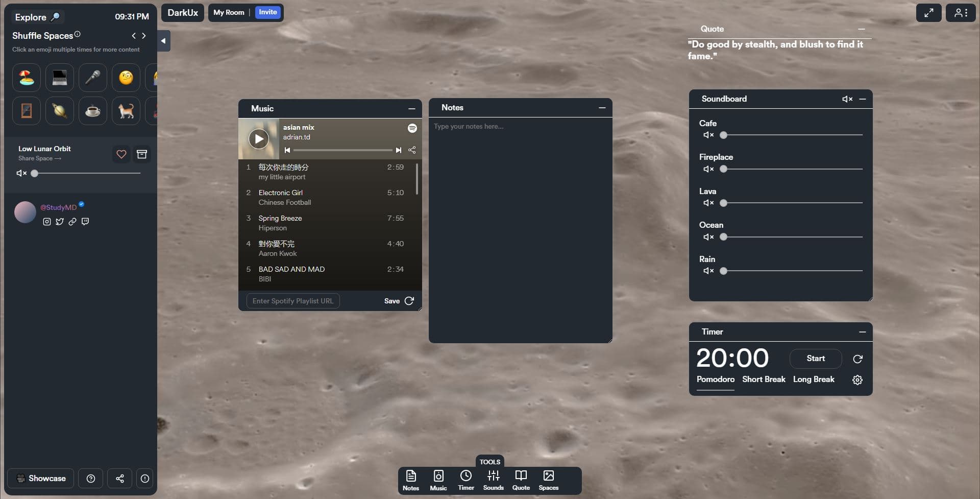Show the next Shuffle Spaces page
The image size is (980, 499).
144,36
